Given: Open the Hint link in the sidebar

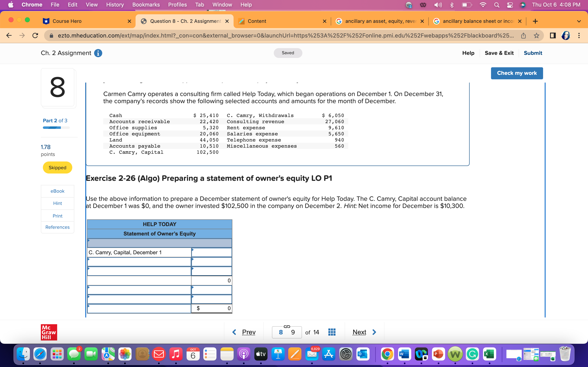Looking at the screenshot, I should coord(57,203).
